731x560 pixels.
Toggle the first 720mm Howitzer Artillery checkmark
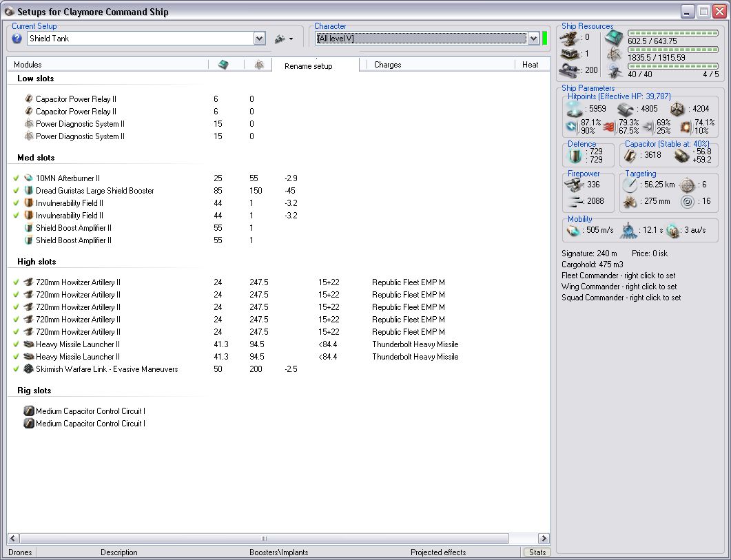(16, 282)
